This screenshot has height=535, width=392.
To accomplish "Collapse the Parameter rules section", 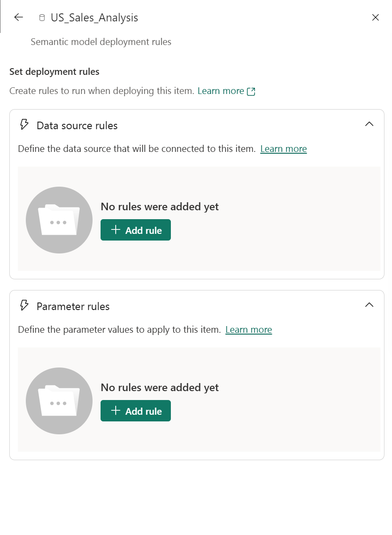I will (369, 305).
